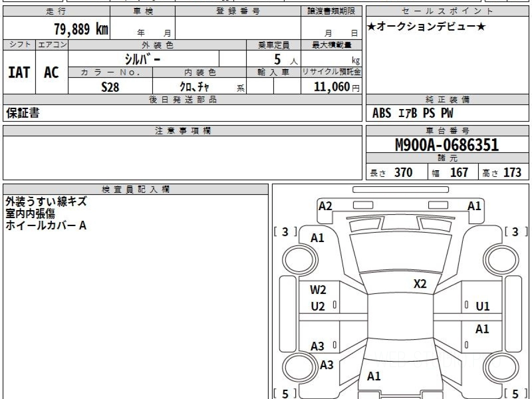The image size is (532, 399).
Task: Select the inspector note 室内内張傷
Action: (x=30, y=214)
